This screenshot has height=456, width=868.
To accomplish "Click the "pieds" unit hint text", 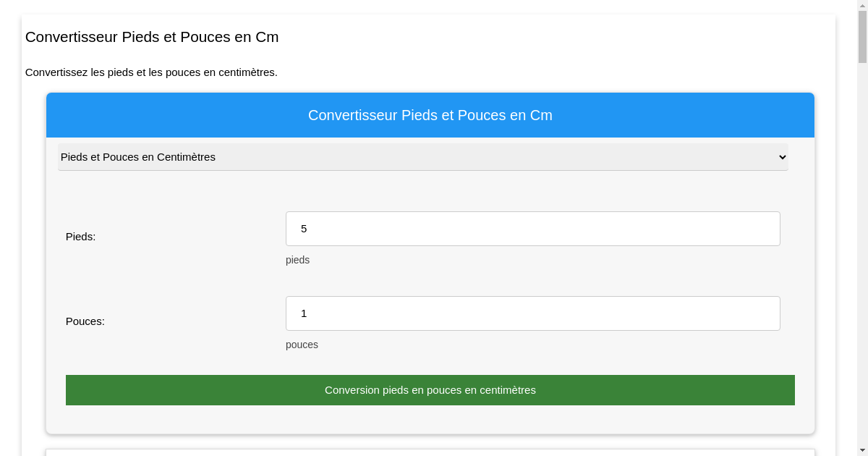I will point(297,260).
